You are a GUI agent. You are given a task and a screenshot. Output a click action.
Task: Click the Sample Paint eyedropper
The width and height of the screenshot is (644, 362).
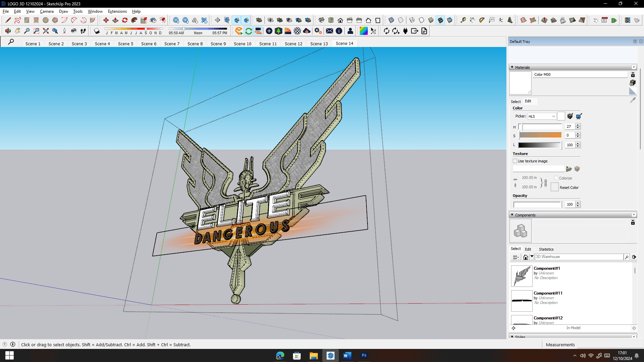[633, 100]
